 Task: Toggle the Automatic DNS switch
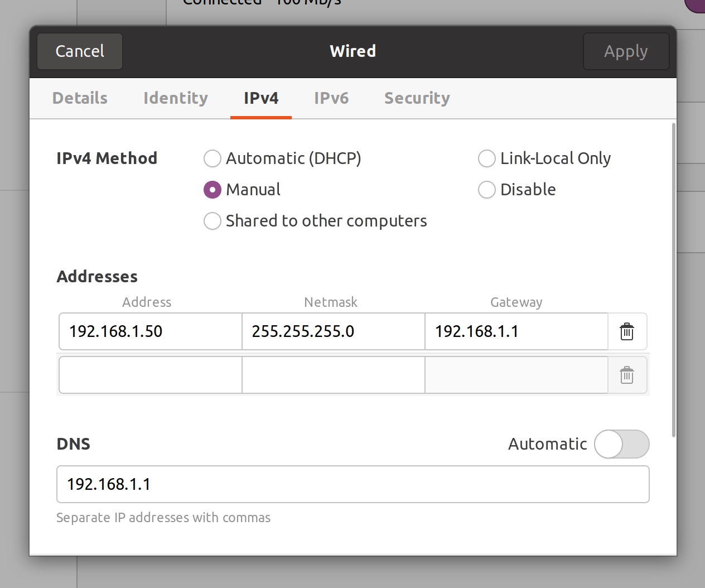click(621, 444)
